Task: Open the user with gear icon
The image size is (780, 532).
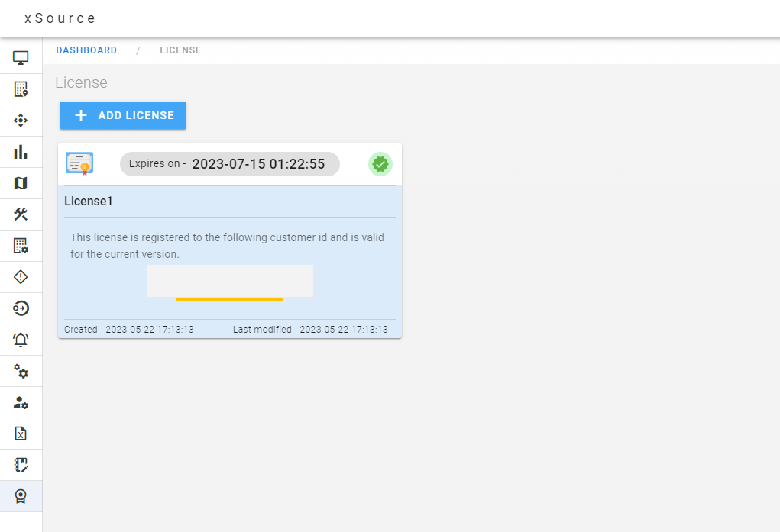Action: pyautogui.click(x=21, y=402)
